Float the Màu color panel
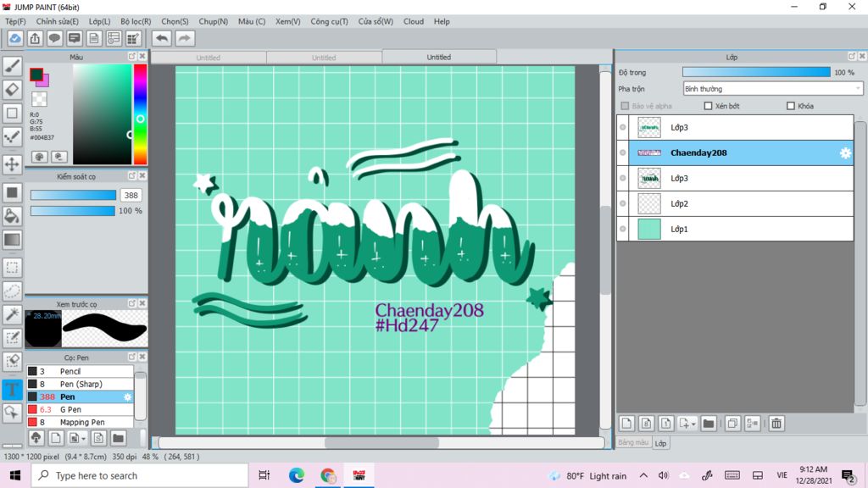The image size is (868, 488). click(131, 57)
